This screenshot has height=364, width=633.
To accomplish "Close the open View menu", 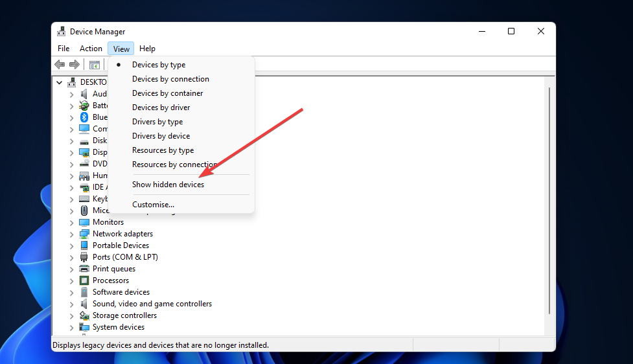I will 121,49.
